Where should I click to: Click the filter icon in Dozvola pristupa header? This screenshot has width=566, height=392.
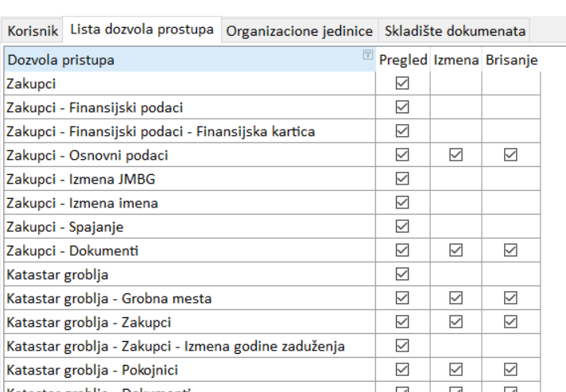point(367,56)
